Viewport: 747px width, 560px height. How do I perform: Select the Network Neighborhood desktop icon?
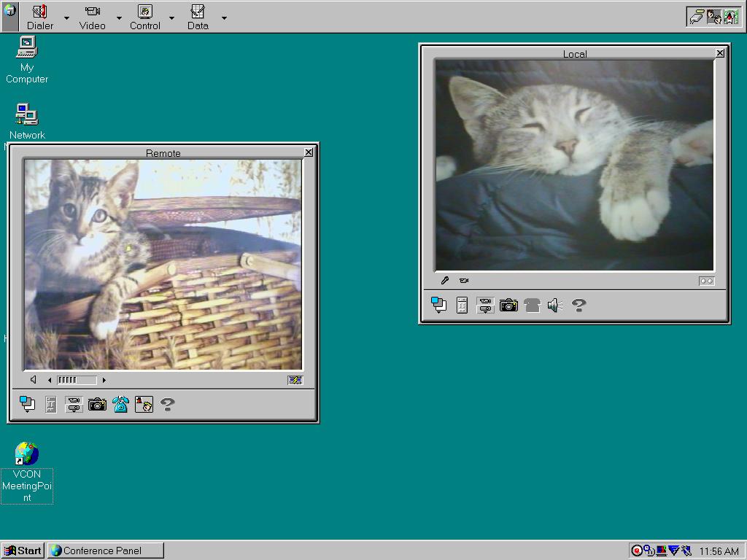[27, 122]
